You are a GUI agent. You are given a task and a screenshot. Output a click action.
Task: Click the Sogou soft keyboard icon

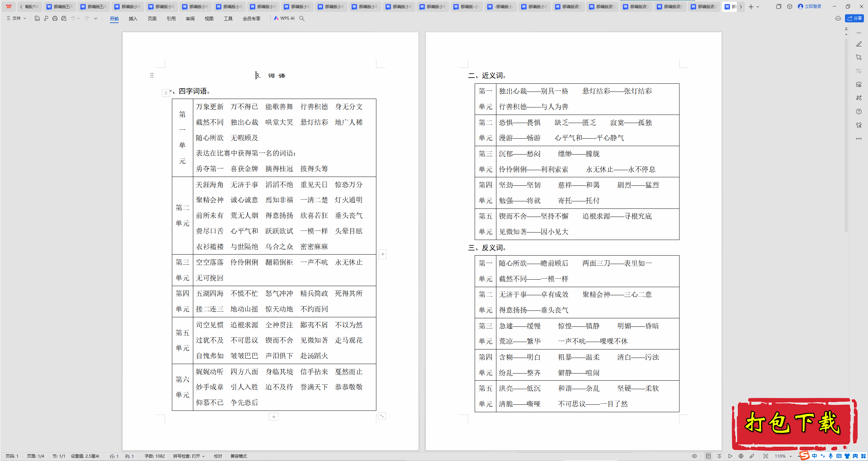click(839, 456)
